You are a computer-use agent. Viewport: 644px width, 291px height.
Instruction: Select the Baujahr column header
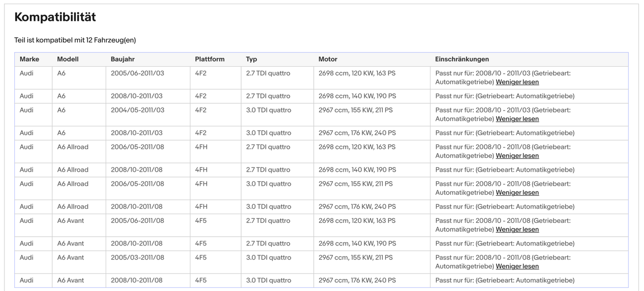(x=123, y=59)
